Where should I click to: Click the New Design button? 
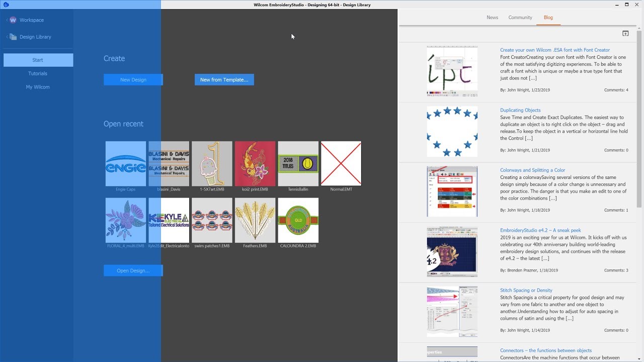click(x=133, y=79)
